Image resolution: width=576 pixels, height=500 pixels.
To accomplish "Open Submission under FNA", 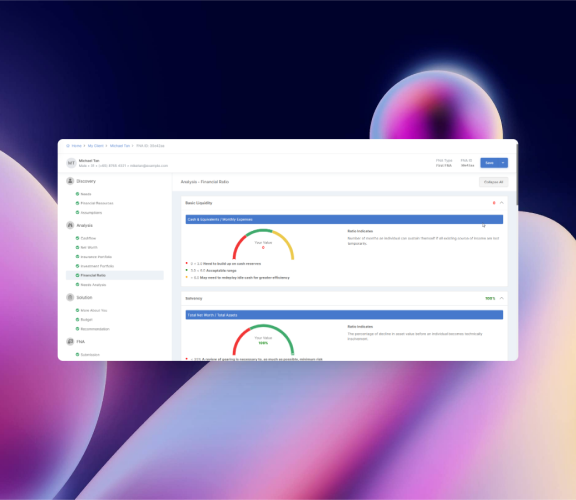I will [90, 355].
